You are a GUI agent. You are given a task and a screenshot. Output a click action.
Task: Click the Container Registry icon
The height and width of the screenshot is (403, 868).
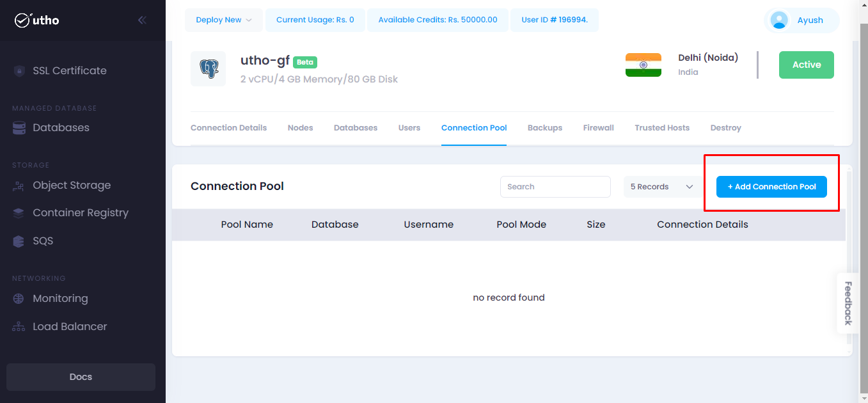pyautogui.click(x=19, y=213)
